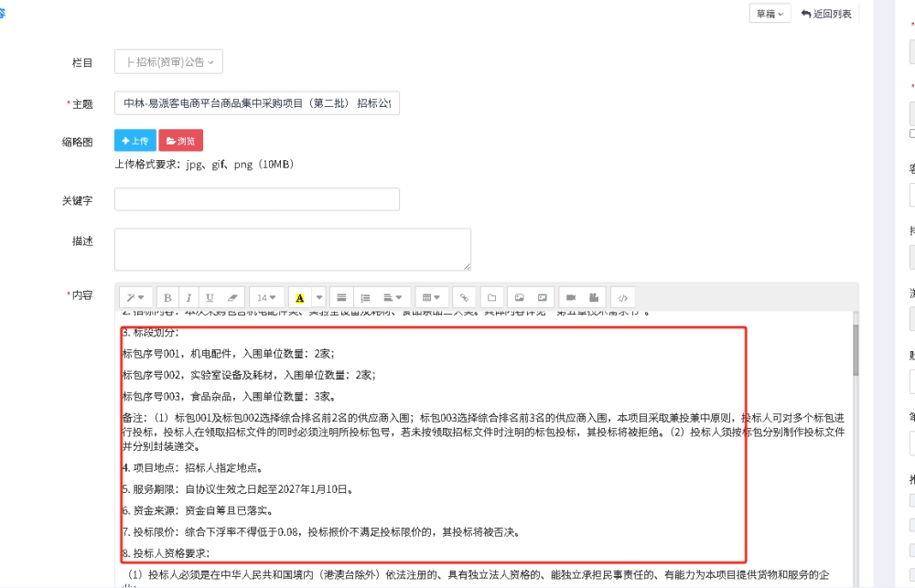Switch to code view in editor
The height and width of the screenshot is (588, 915).
(x=622, y=297)
